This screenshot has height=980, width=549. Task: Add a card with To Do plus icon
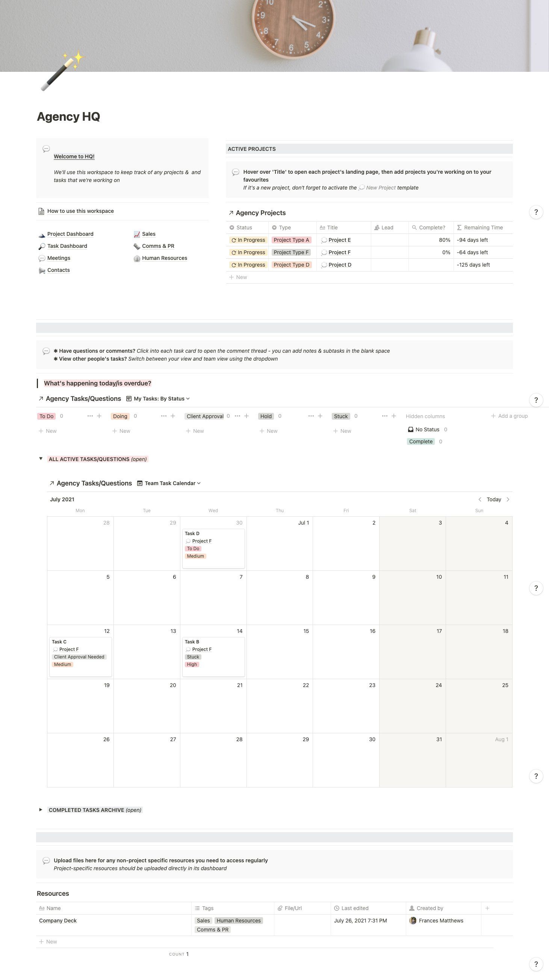pyautogui.click(x=99, y=416)
